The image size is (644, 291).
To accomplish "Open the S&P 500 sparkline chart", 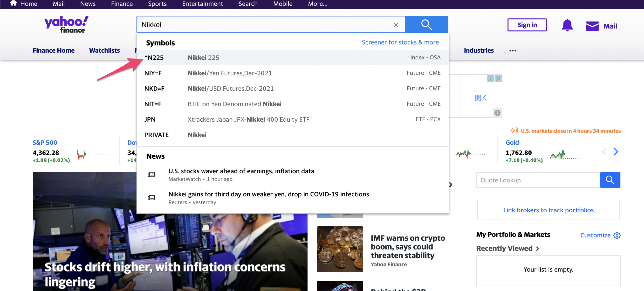I will click(91, 155).
